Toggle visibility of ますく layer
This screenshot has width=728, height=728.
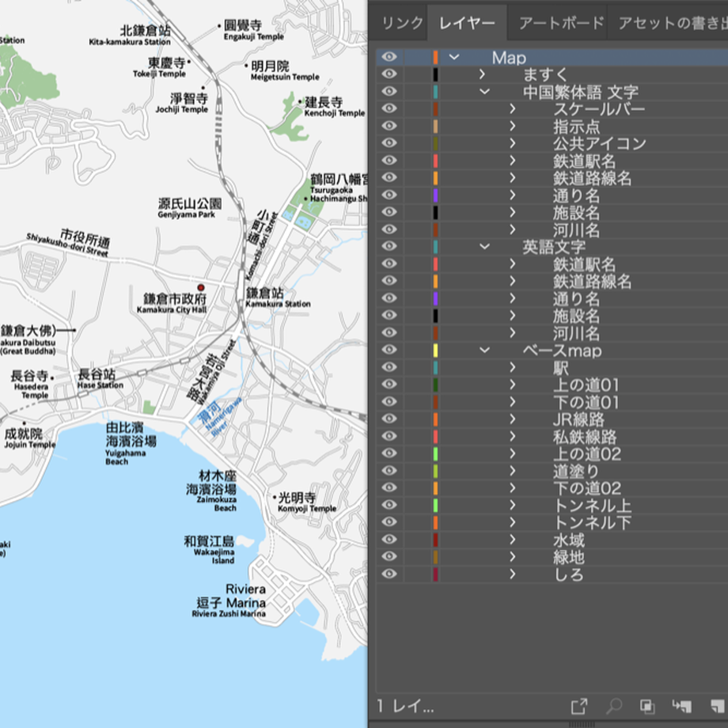pyautogui.click(x=389, y=74)
